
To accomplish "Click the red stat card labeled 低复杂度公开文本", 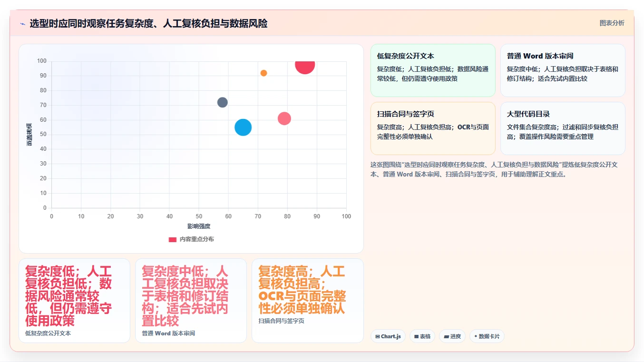I will (x=74, y=301).
